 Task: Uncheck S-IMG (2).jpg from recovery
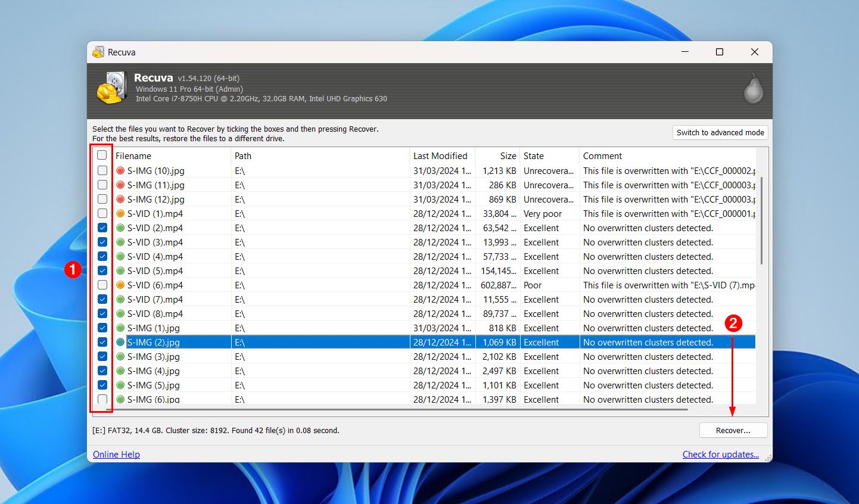[102, 342]
